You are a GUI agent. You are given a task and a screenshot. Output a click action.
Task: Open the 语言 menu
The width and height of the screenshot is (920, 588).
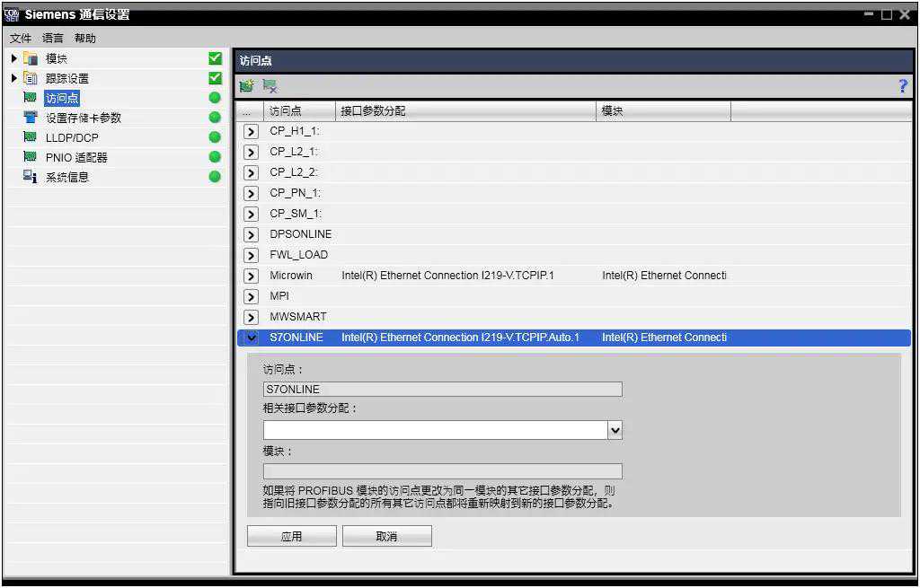tap(53, 39)
